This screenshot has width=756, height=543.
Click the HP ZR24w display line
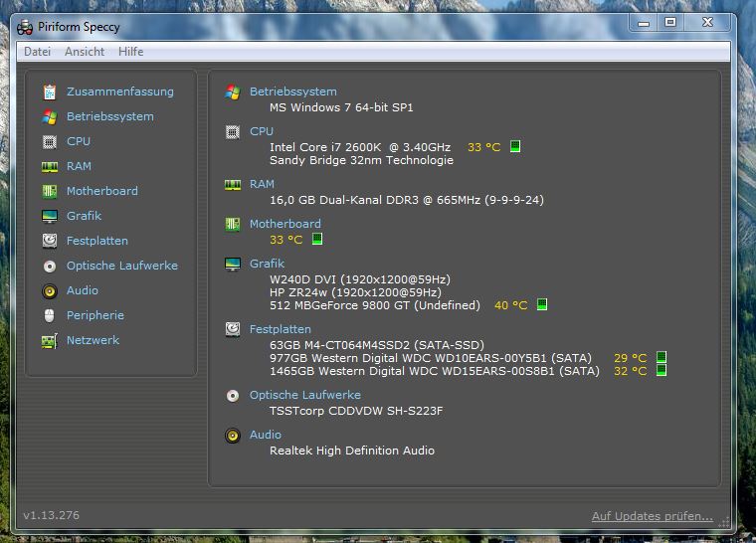click(x=355, y=292)
